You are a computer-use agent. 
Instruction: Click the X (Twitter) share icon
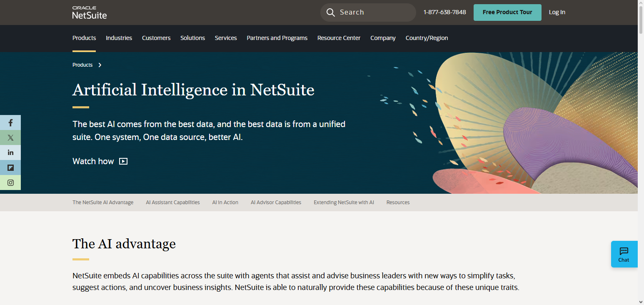[x=10, y=137]
